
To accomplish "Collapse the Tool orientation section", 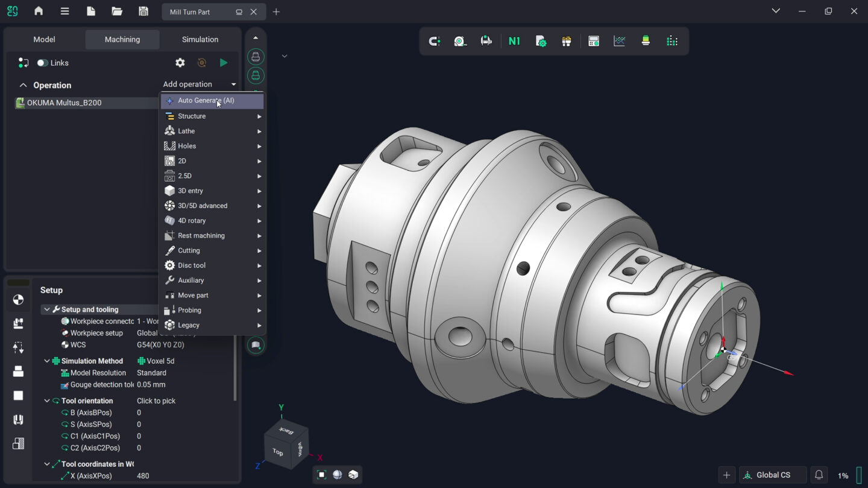I will coord(46,401).
